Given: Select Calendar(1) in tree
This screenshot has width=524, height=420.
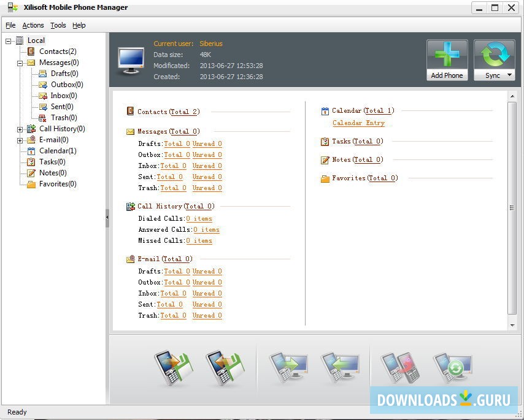Looking at the screenshot, I should click(58, 151).
